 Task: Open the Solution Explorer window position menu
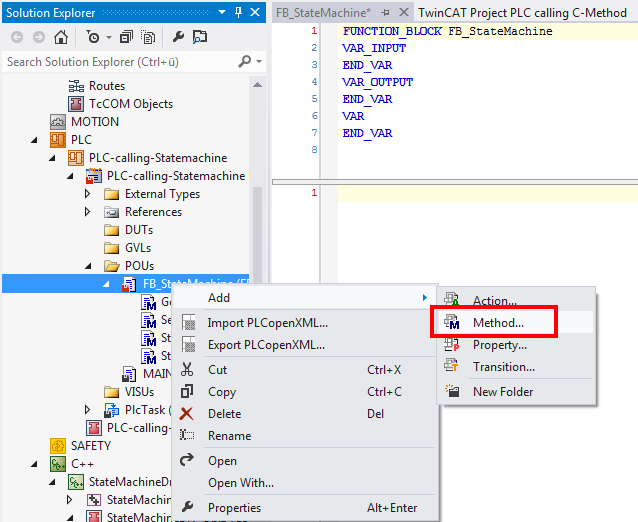[x=222, y=12]
